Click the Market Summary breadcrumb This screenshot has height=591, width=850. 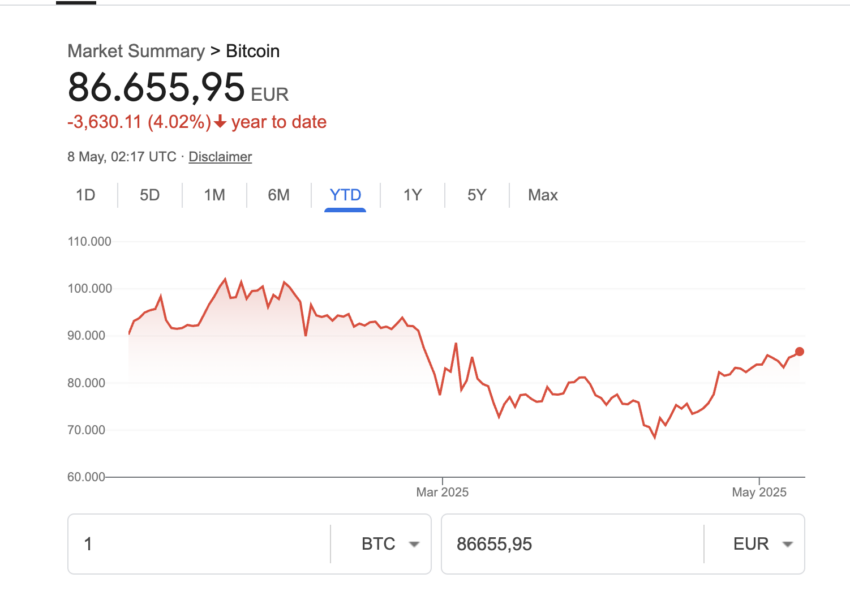tap(136, 51)
